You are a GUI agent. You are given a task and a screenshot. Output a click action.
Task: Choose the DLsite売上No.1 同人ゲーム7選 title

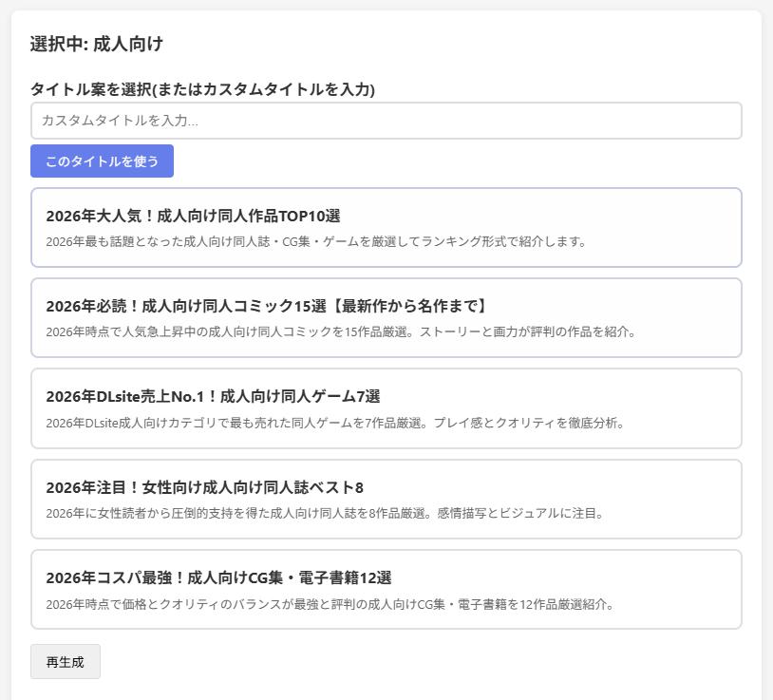(213, 396)
